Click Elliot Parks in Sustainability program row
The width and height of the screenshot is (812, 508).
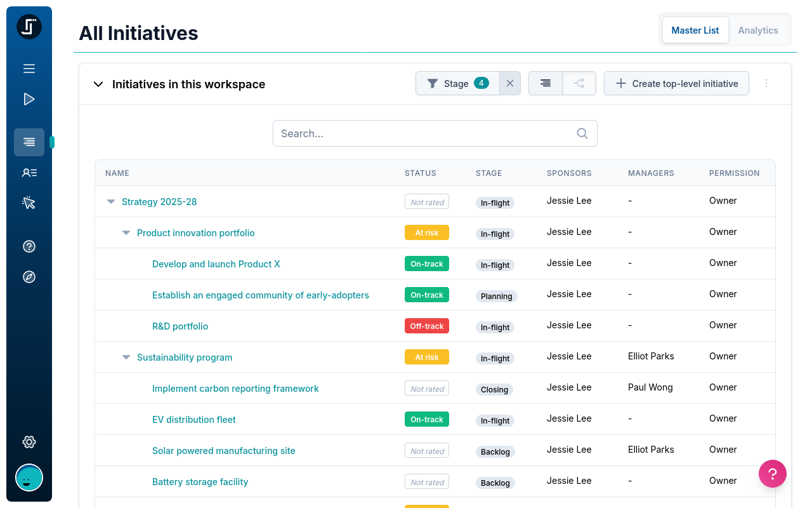[651, 356]
